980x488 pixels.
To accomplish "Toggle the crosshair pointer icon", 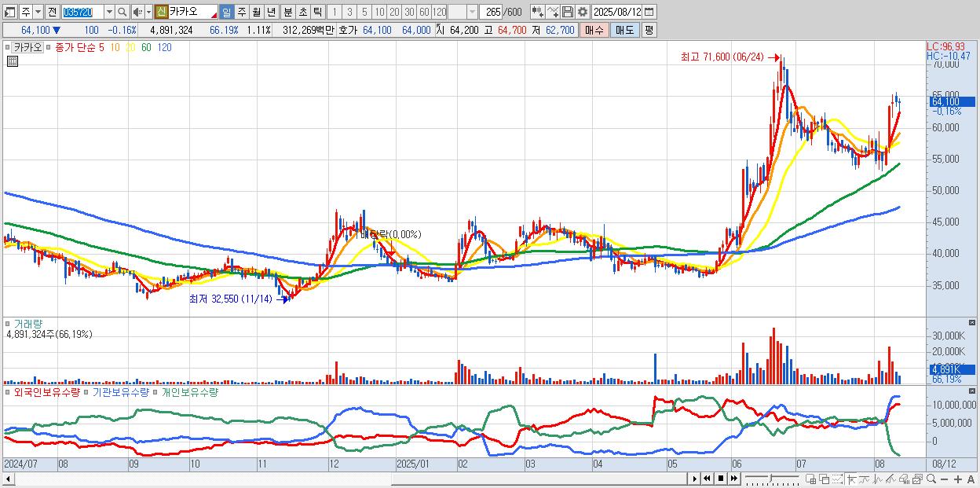I will pos(852,479).
